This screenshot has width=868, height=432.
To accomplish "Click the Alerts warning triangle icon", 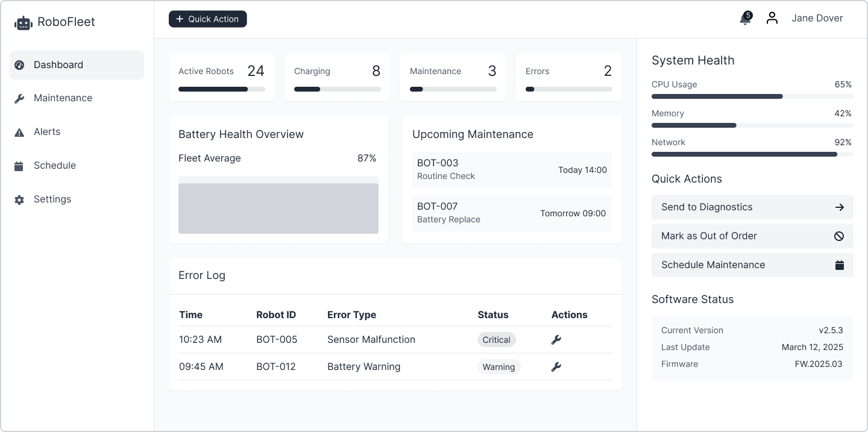I will pos(19,132).
